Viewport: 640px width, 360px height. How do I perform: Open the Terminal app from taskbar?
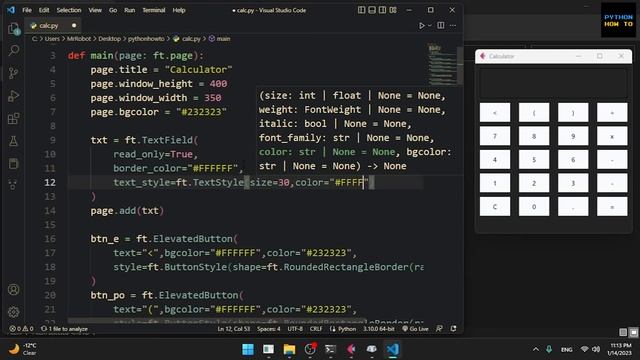[x=331, y=349]
